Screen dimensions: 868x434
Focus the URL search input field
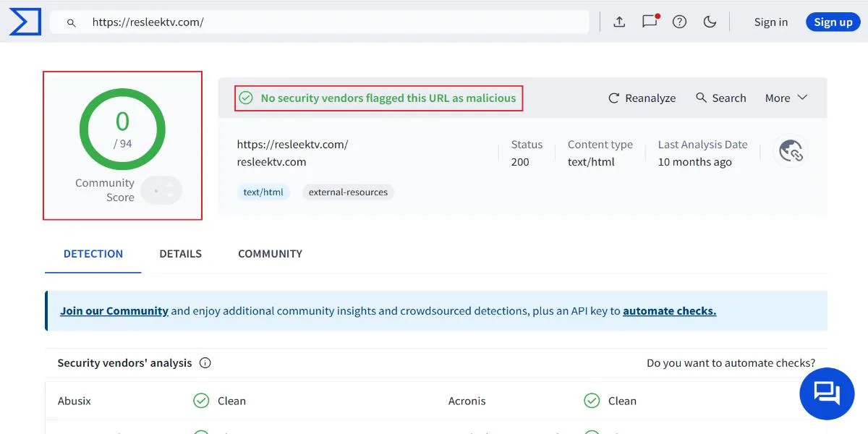[320, 22]
